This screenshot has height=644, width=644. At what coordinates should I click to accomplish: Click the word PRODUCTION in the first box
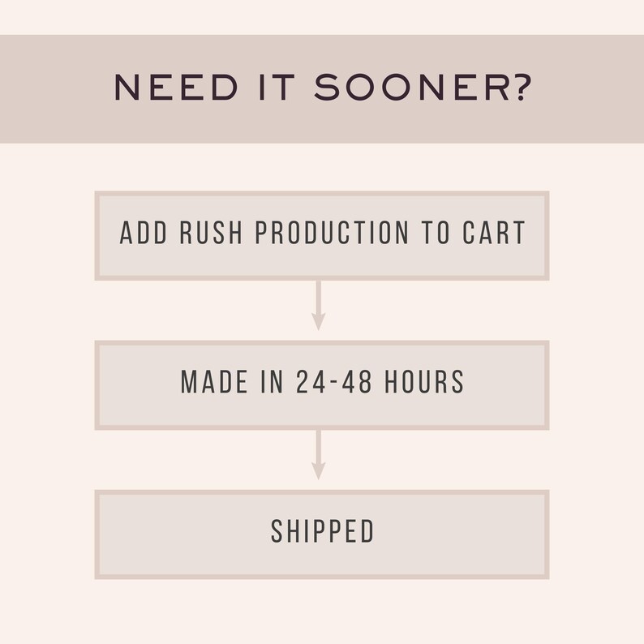pyautogui.click(x=332, y=233)
